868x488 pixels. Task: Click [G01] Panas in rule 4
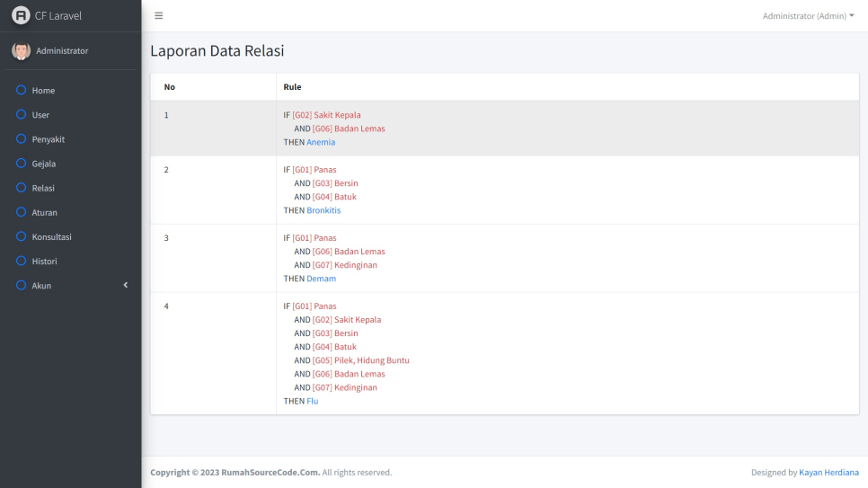(x=314, y=306)
